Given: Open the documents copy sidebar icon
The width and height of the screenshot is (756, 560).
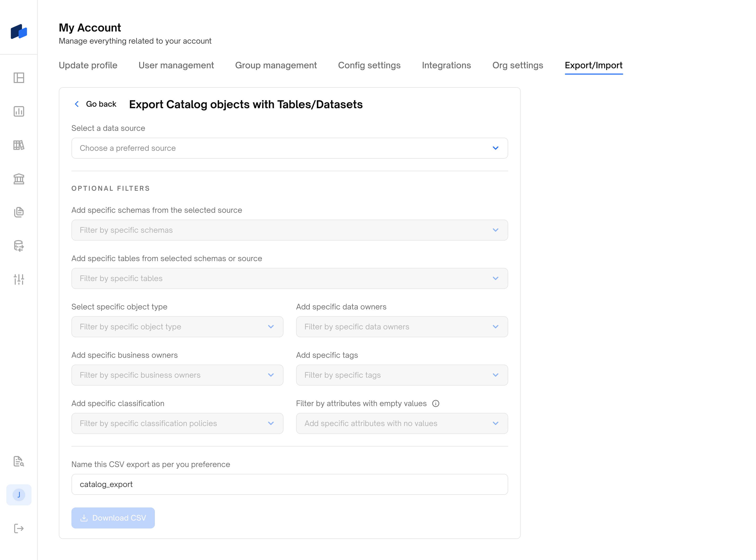Looking at the screenshot, I should click(19, 212).
